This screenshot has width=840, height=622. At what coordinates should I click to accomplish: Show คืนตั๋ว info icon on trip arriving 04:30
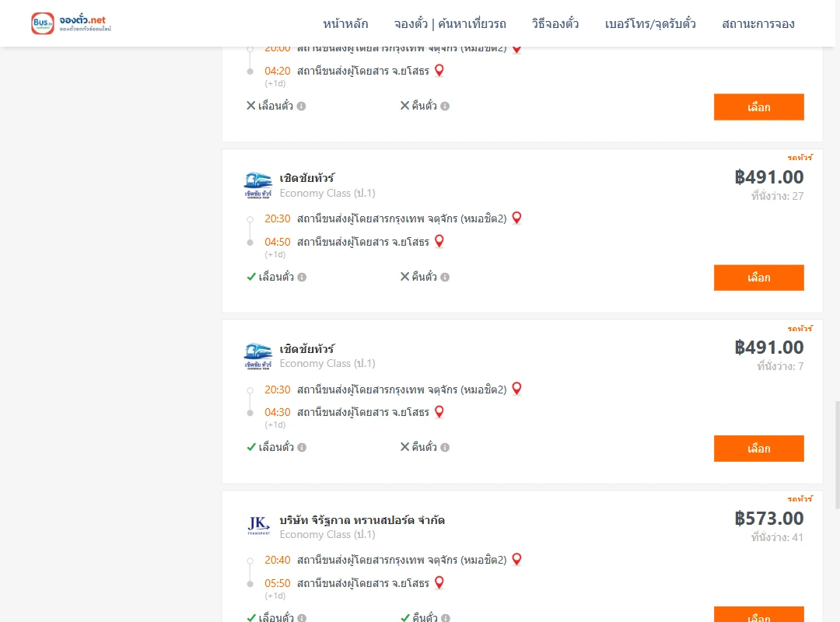tap(445, 447)
